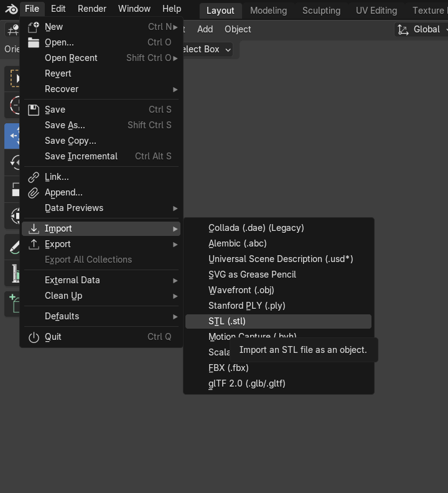Import a Collada (.dae) file
This screenshot has height=493, width=448.
tap(278, 228)
